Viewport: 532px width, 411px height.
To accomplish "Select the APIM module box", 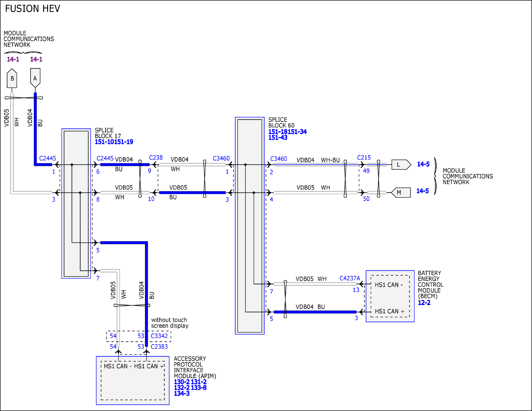I will pyautogui.click(x=133, y=381).
